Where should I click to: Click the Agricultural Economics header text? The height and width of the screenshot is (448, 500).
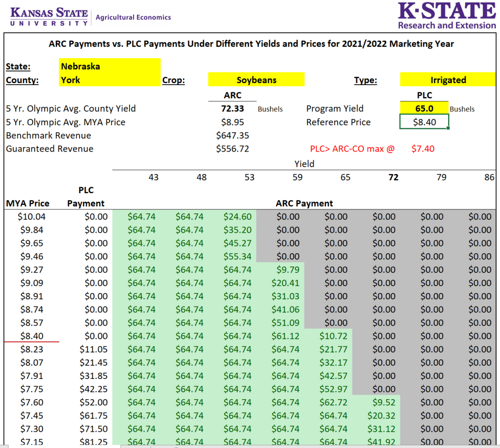[x=133, y=17]
